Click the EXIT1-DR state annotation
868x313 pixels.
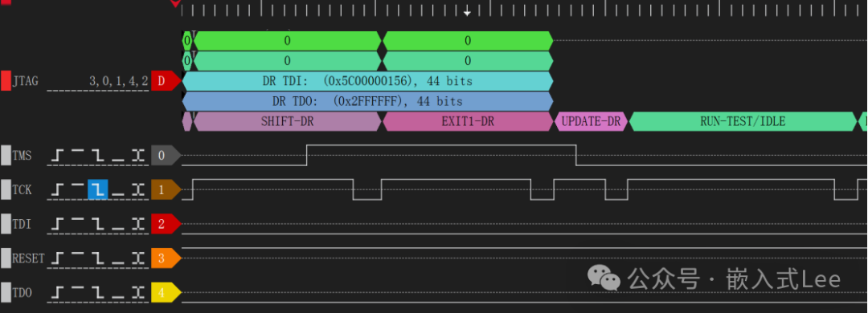pyautogui.click(x=468, y=121)
